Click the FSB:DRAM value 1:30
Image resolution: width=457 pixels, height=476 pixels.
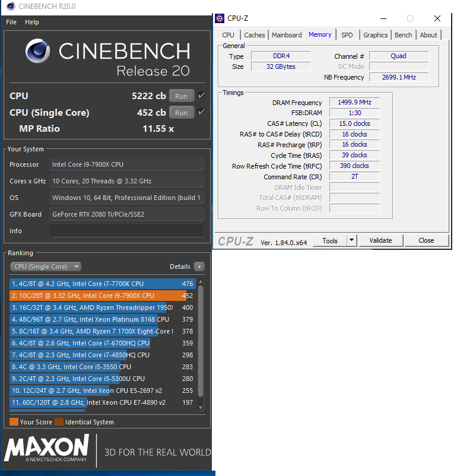(x=355, y=113)
